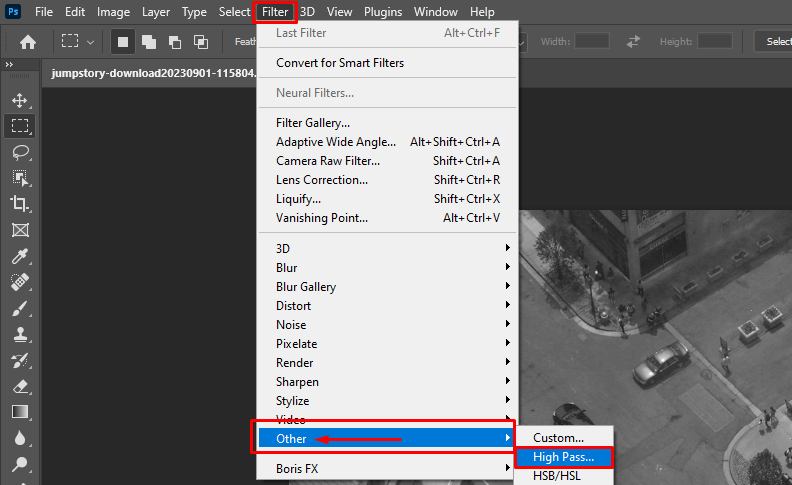Choose Subtract from selection mode

[175, 41]
